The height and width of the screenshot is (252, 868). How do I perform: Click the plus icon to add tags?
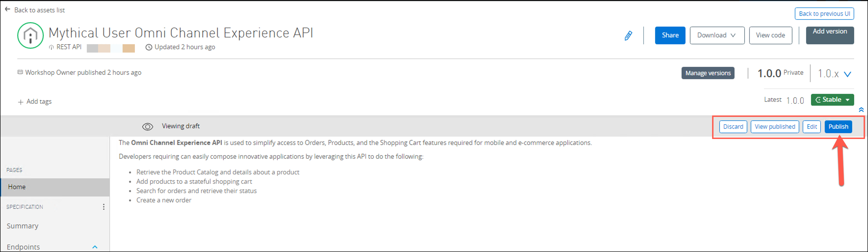click(x=21, y=102)
